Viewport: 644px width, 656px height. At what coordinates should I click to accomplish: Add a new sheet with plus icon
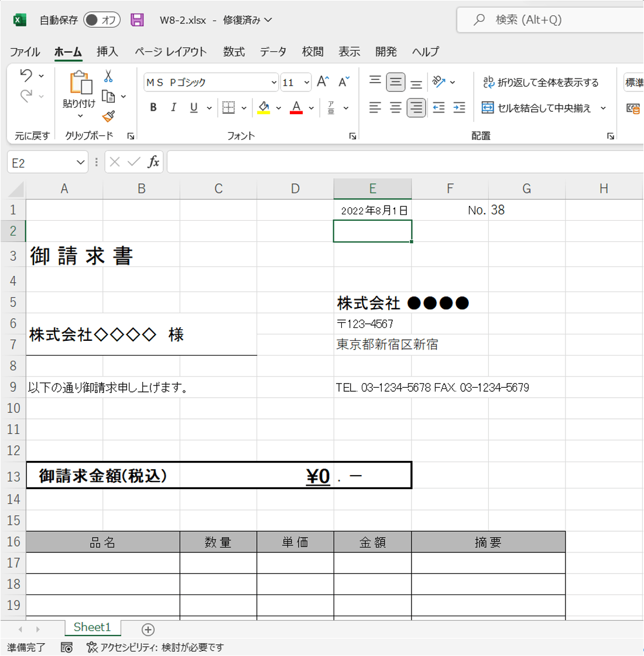(148, 630)
